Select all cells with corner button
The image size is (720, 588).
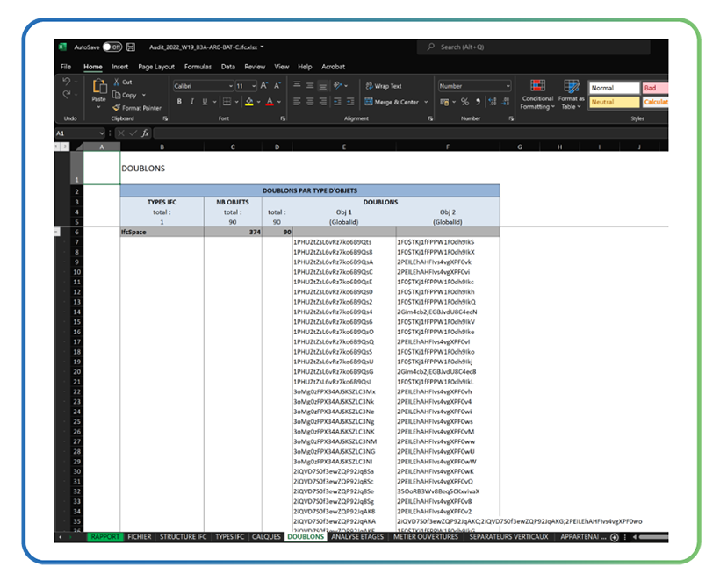(x=78, y=147)
